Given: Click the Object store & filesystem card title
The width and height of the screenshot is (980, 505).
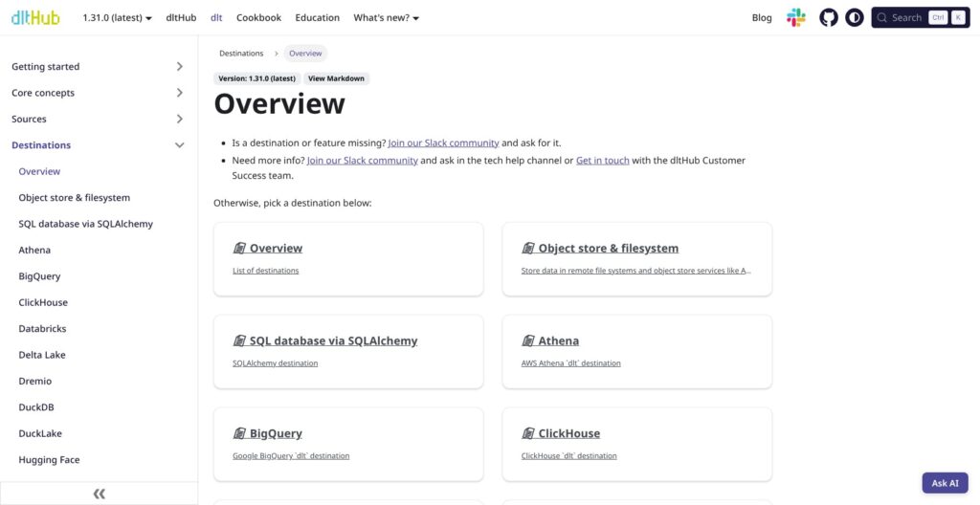Looking at the screenshot, I should [608, 248].
